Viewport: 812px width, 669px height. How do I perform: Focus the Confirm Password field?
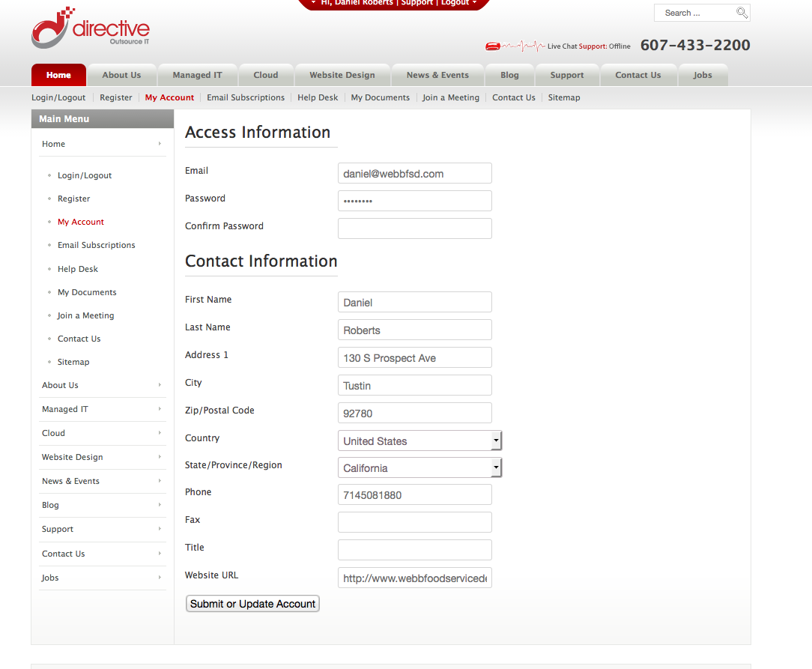[x=414, y=228]
